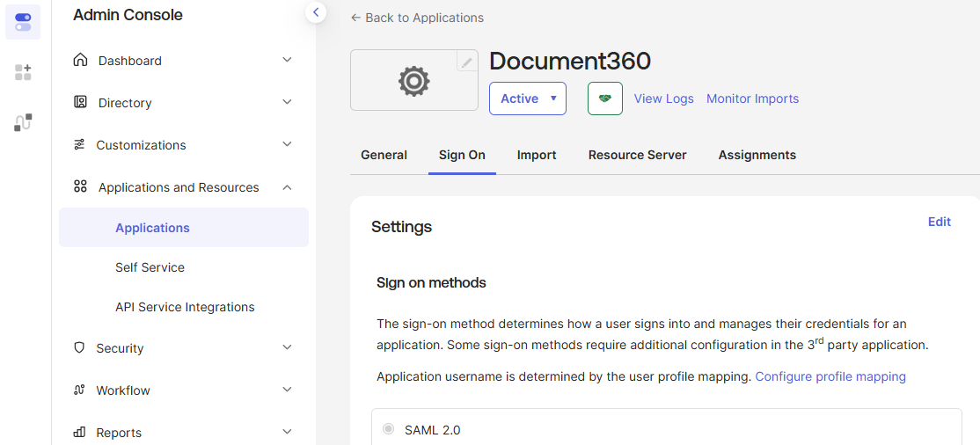Expand the Workflow menu chevron
980x445 pixels.
287,390
